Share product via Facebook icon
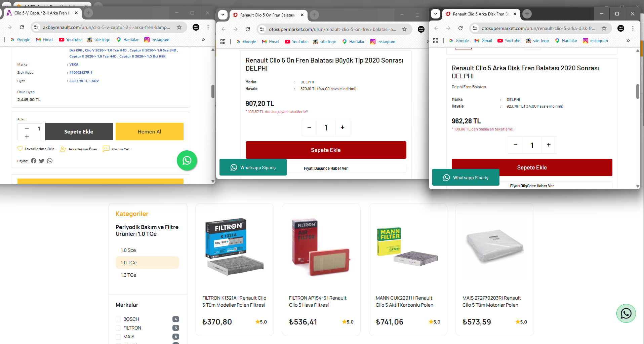 pos(34,161)
